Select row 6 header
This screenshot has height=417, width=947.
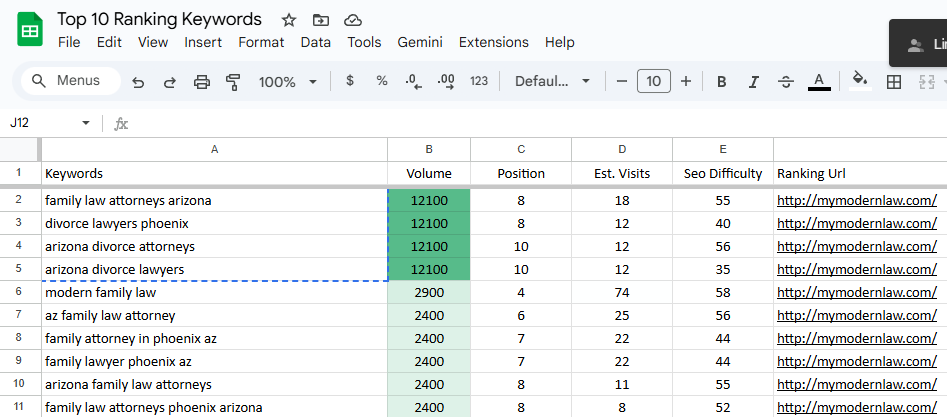pos(19,293)
